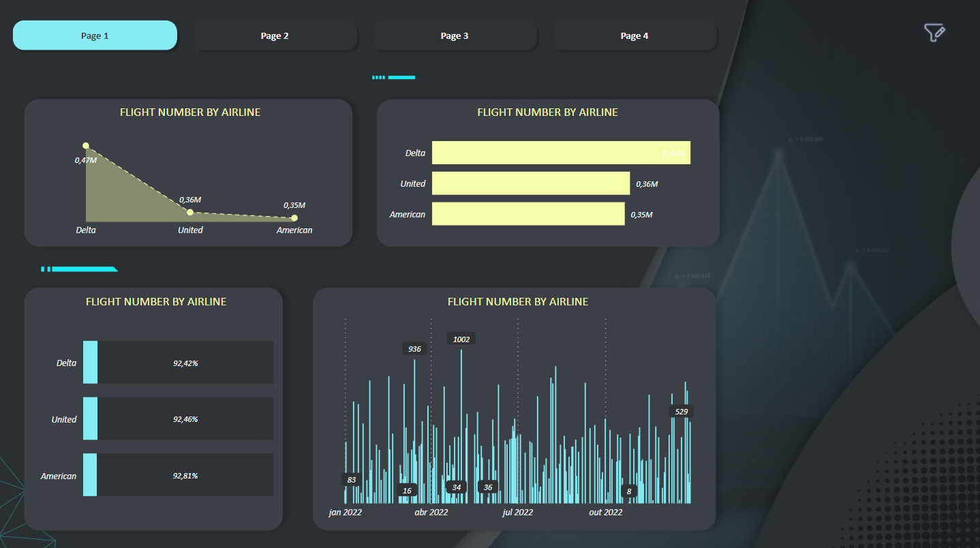Click the clear filters funnel icon
The height and width of the screenshot is (548, 980).
click(x=934, y=32)
